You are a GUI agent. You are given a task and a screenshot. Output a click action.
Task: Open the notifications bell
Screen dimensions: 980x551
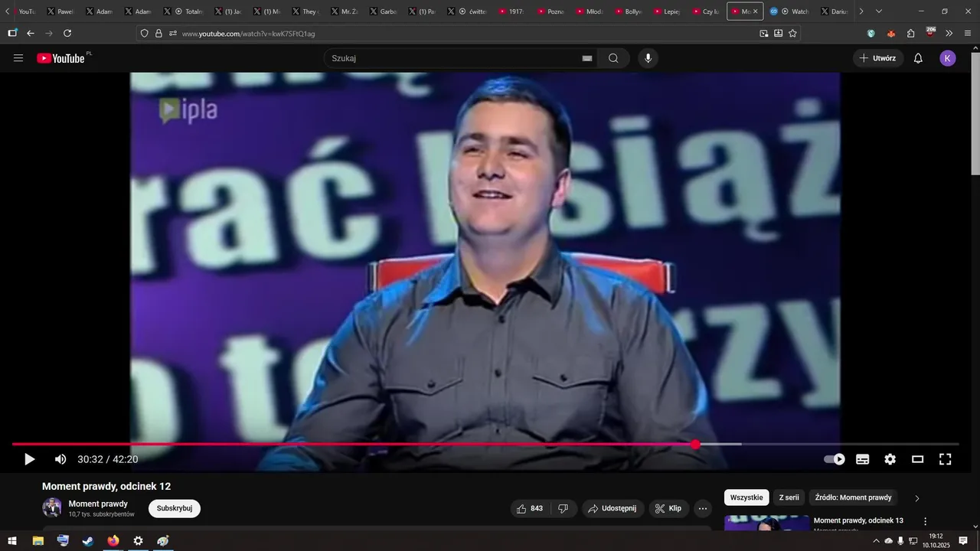coord(918,58)
